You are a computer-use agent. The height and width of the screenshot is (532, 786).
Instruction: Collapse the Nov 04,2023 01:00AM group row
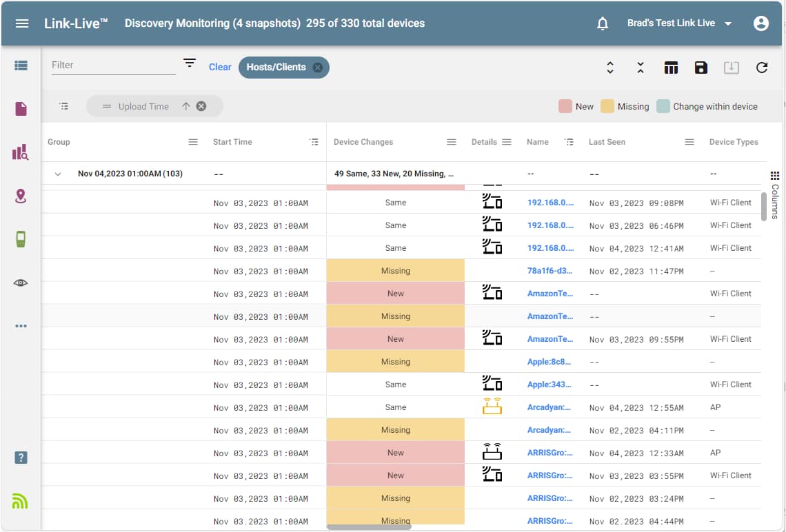click(x=58, y=174)
